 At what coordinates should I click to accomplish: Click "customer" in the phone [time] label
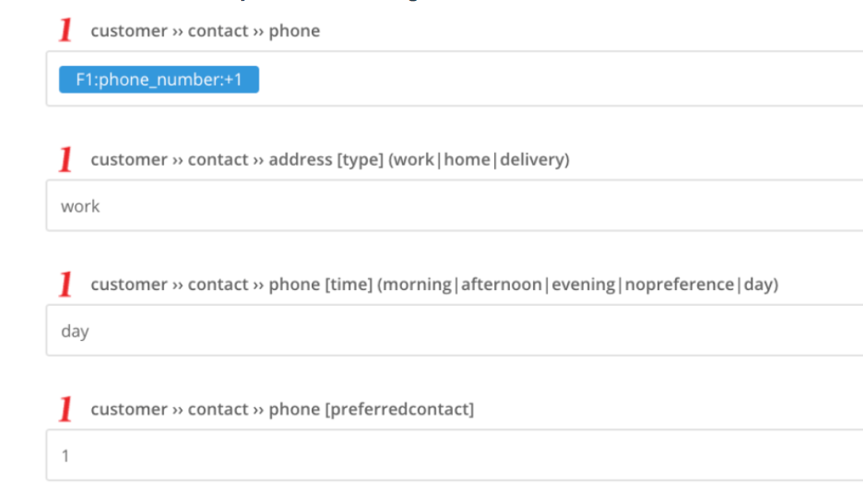[x=128, y=284]
